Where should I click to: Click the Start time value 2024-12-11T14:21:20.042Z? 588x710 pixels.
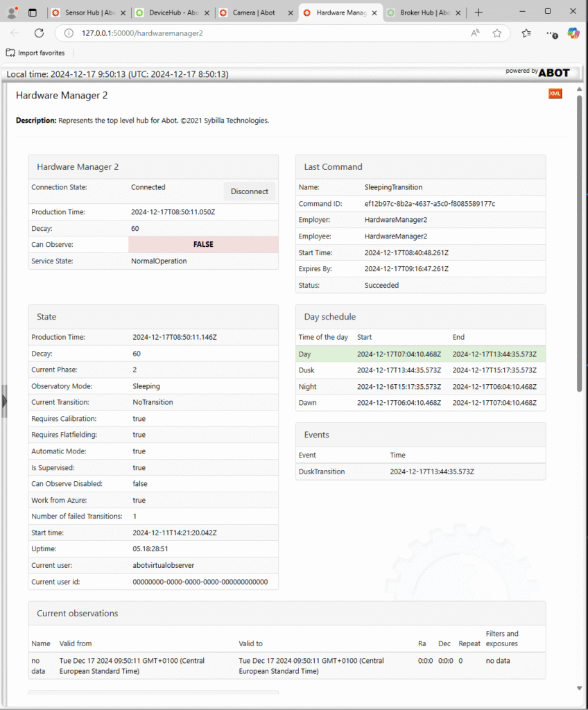(175, 533)
